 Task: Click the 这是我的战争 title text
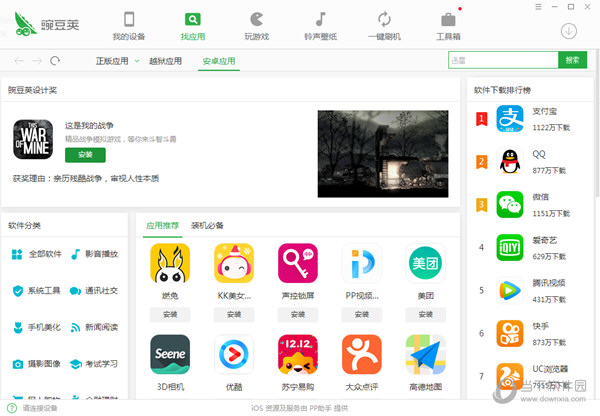pyautogui.click(x=89, y=126)
